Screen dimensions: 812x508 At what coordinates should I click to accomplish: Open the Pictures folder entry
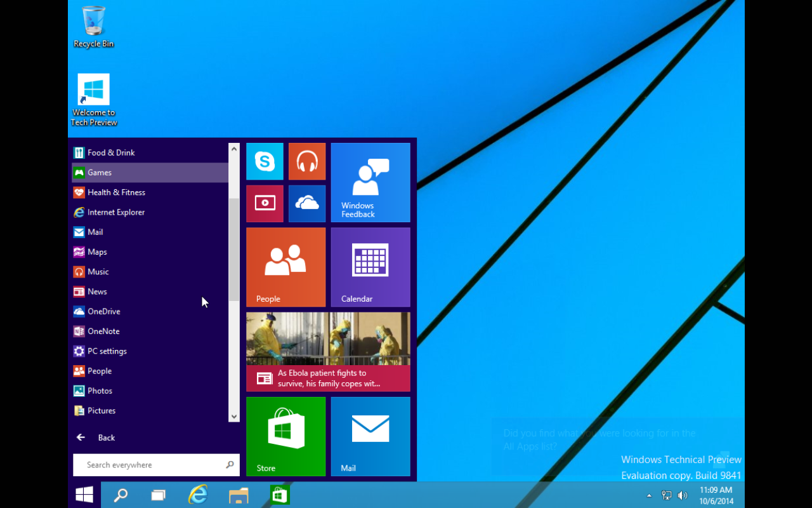(150, 411)
